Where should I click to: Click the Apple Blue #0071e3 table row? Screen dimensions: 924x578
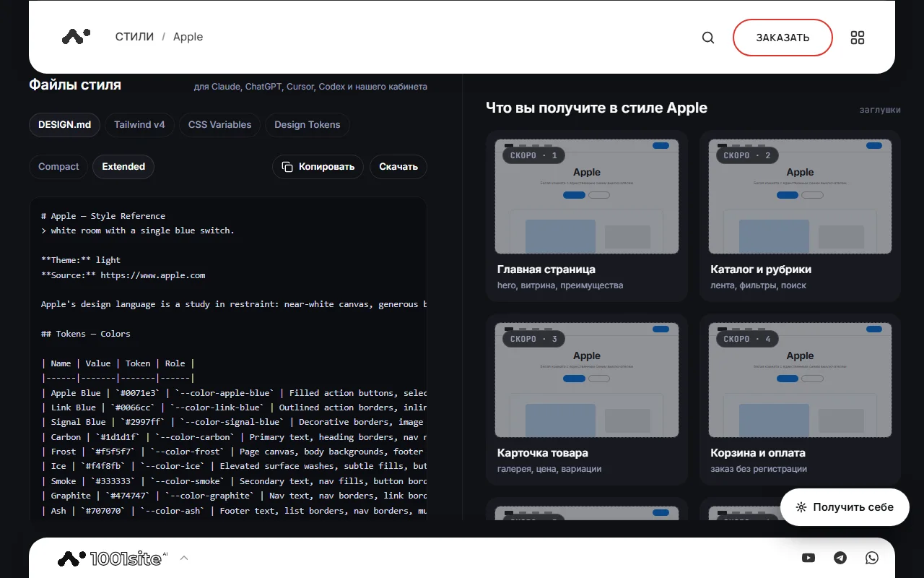coord(234,393)
